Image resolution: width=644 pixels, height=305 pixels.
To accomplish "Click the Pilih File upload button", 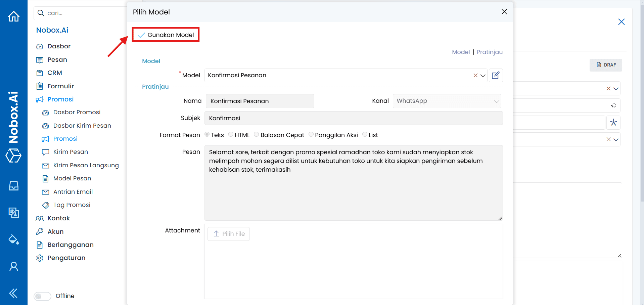I will (x=228, y=234).
